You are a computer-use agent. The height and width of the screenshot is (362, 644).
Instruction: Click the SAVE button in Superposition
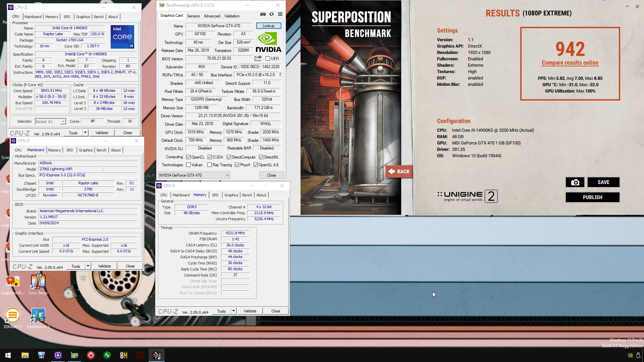point(603,182)
